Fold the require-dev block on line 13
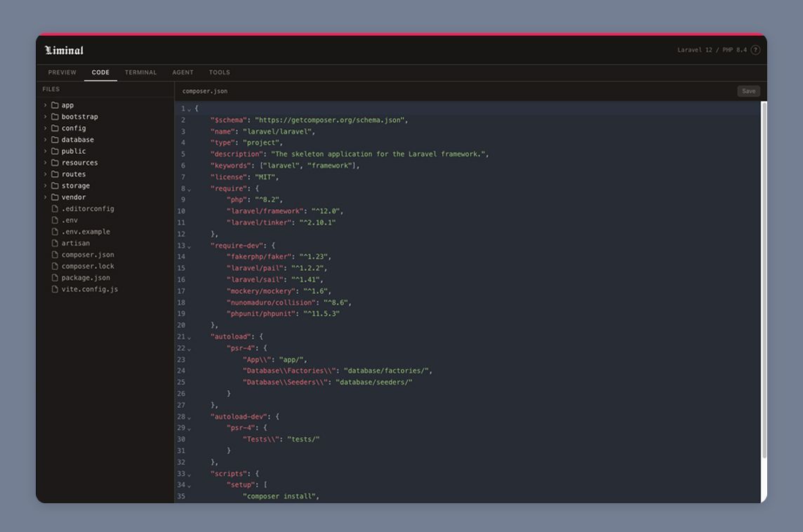 [189, 246]
